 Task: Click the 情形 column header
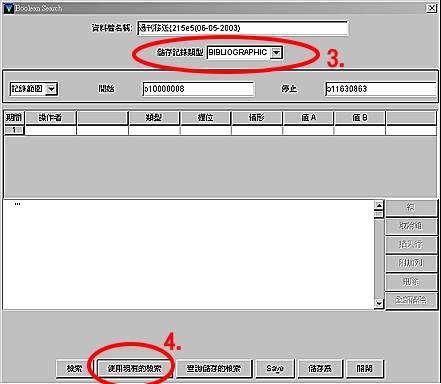(x=257, y=118)
